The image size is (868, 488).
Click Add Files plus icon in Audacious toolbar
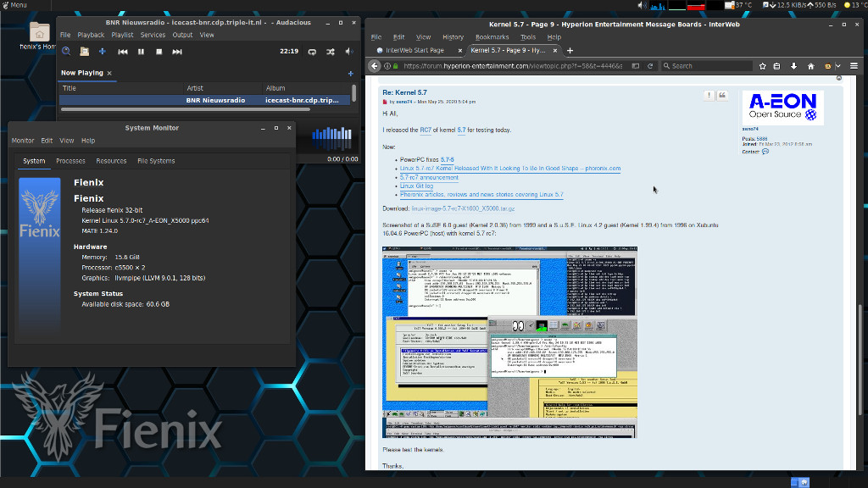pos(103,52)
